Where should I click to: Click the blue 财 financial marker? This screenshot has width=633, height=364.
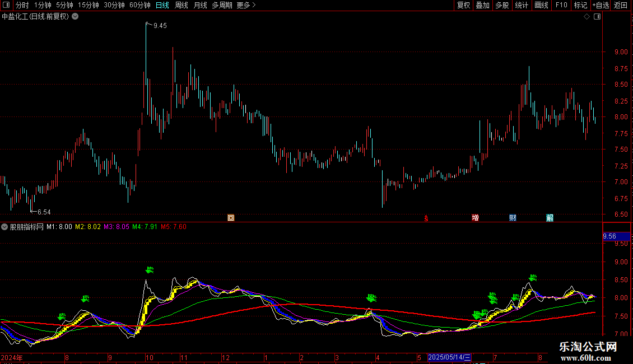tap(513, 218)
